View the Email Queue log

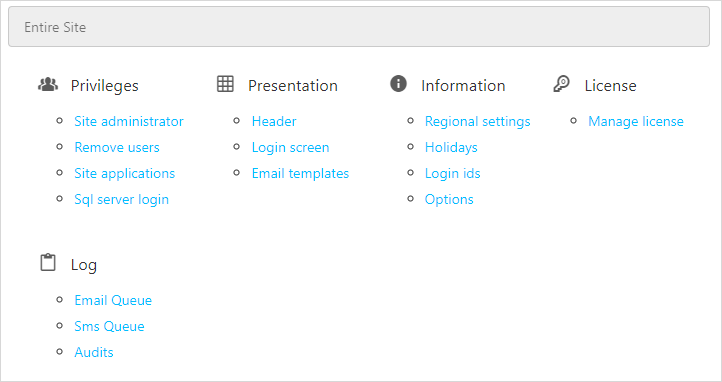(113, 301)
